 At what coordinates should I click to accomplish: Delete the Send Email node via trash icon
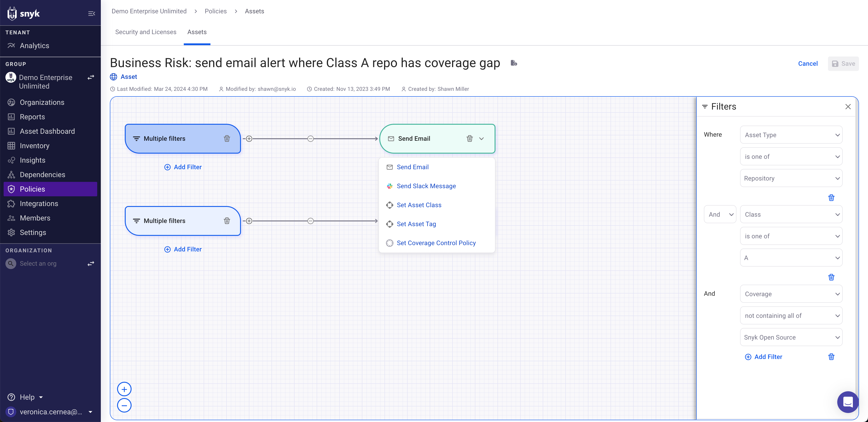470,138
